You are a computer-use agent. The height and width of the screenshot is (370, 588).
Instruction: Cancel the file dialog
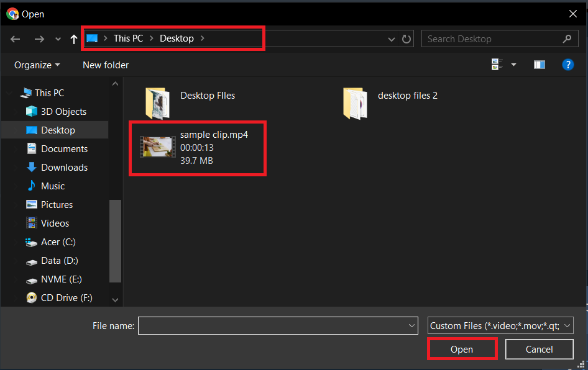pos(539,348)
